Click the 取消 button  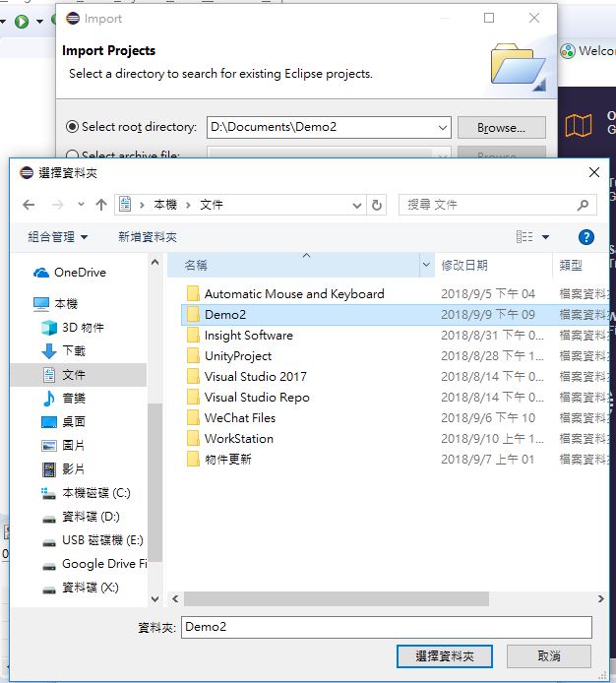pos(549,656)
